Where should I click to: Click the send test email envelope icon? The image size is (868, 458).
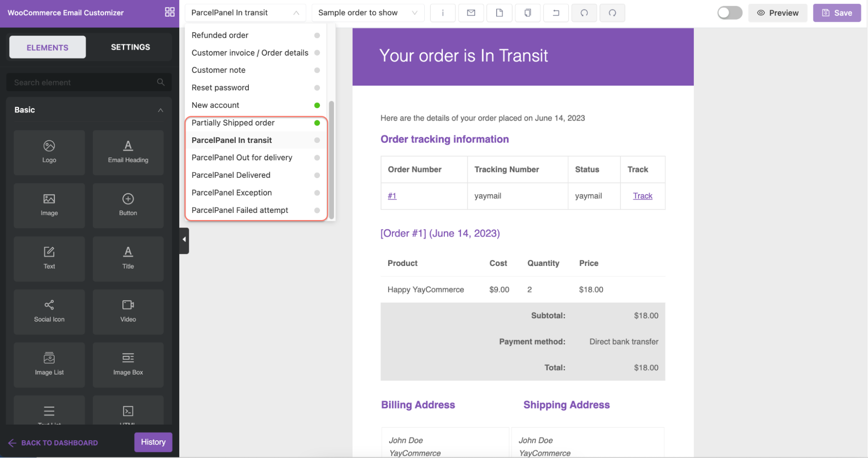tap(471, 13)
